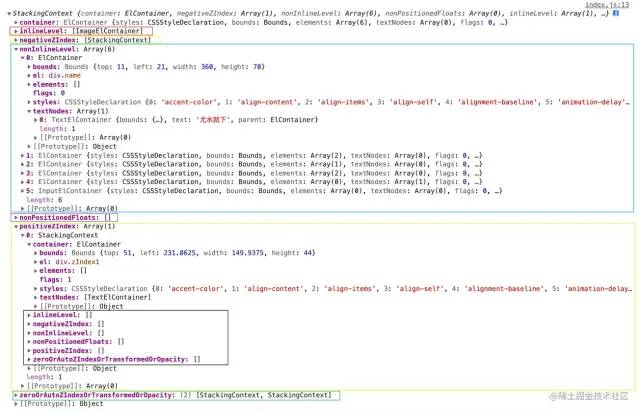The image size is (640, 412).
Task: Expand the top-level nonPositionedFloats empty array
Action: (15, 217)
